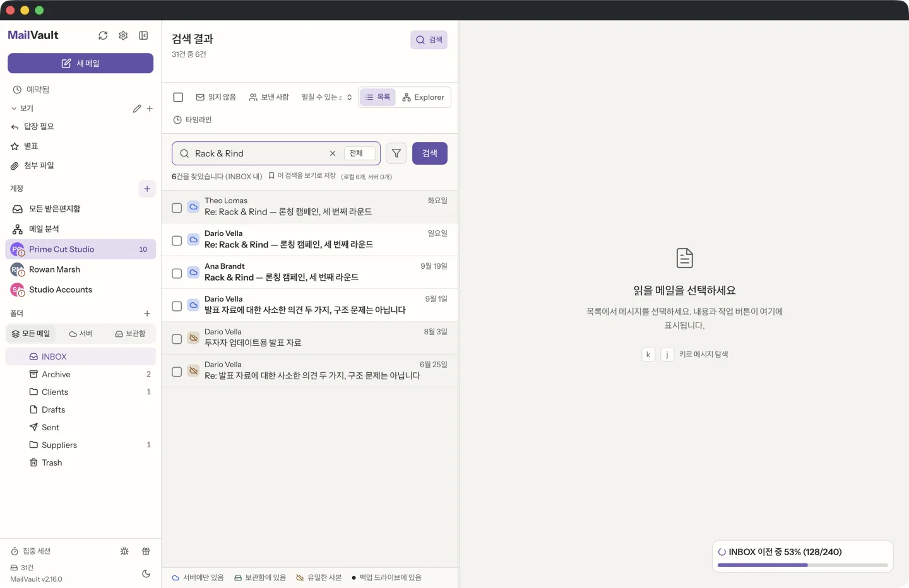Click sole-copy icon on 투자자 업데이트용 row
Screen dimensions: 909x588
tap(194, 338)
